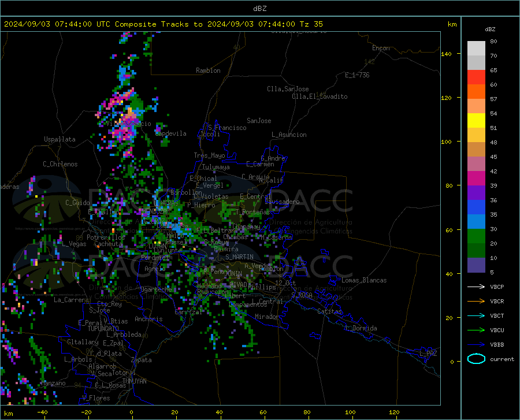Click the 'Uspallata' map label

(x=60, y=140)
